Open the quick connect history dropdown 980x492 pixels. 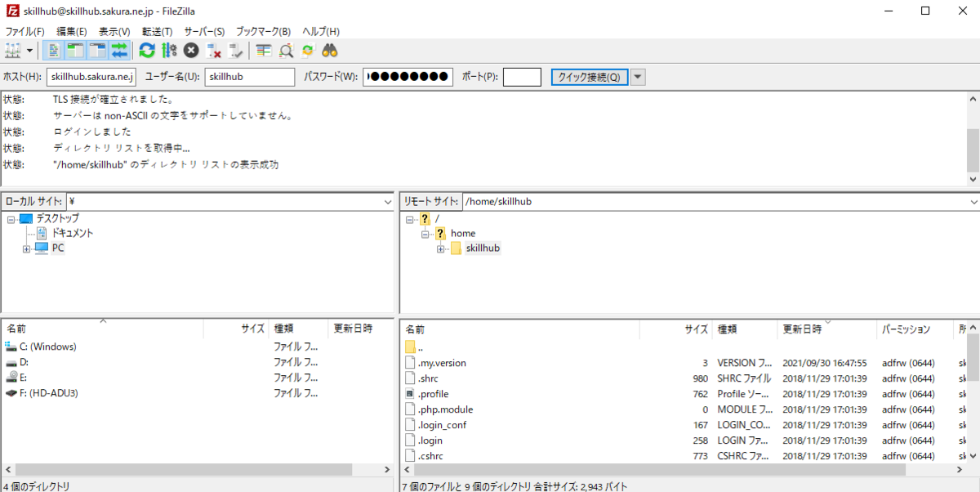(x=638, y=77)
